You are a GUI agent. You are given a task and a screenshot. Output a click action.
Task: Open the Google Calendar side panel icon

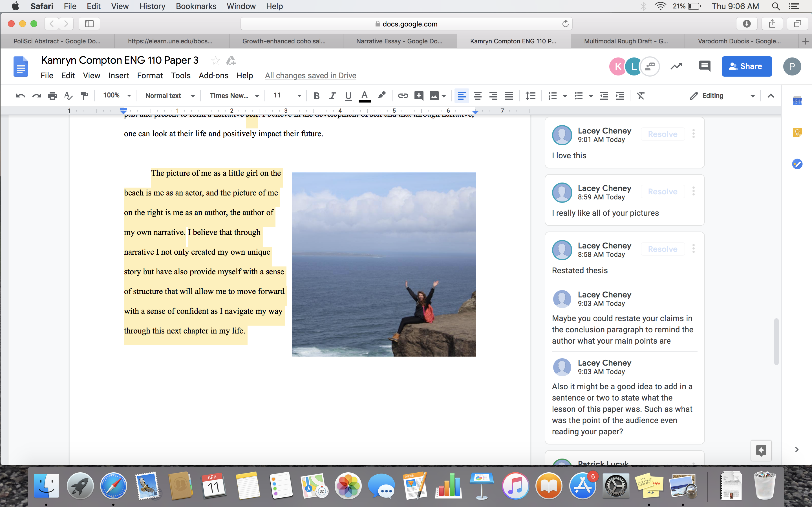797,101
